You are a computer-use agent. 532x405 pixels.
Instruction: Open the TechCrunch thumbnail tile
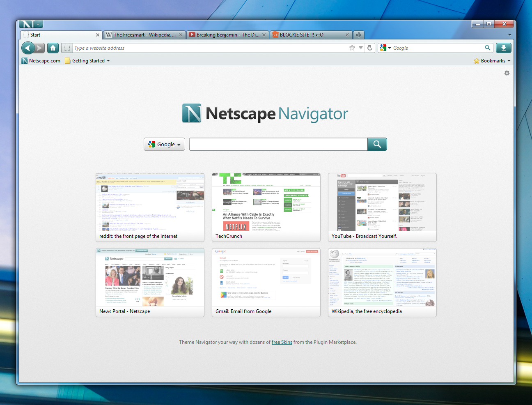266,207
